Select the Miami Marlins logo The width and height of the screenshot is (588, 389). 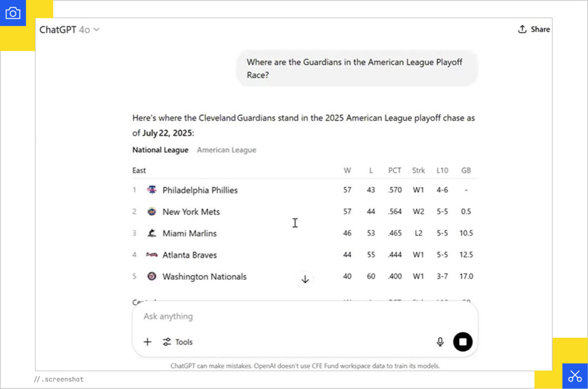[152, 233]
